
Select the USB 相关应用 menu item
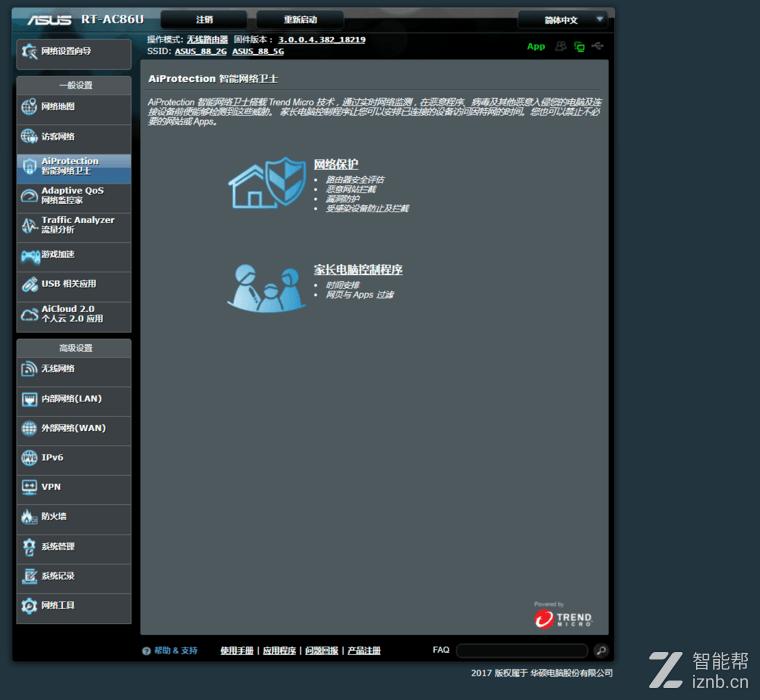pos(74,285)
